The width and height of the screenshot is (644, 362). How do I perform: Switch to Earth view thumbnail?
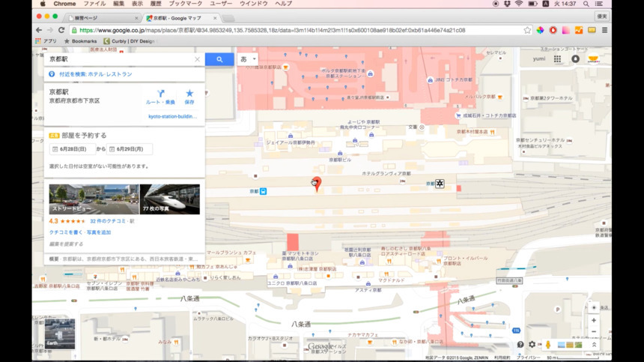click(x=60, y=334)
